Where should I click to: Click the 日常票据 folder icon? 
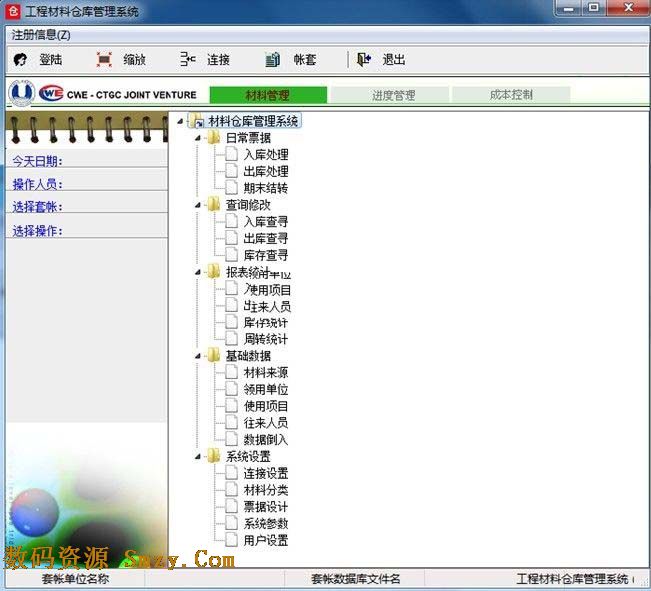click(x=213, y=137)
